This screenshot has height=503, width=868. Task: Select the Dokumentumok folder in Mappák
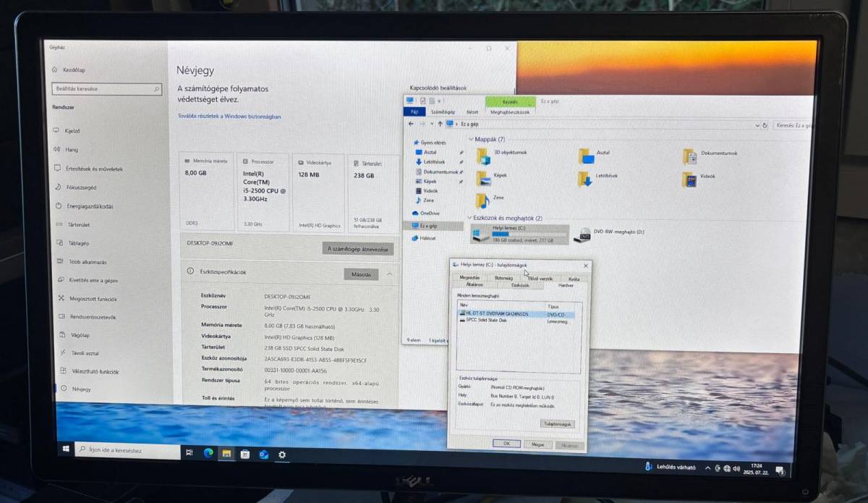pos(710,156)
